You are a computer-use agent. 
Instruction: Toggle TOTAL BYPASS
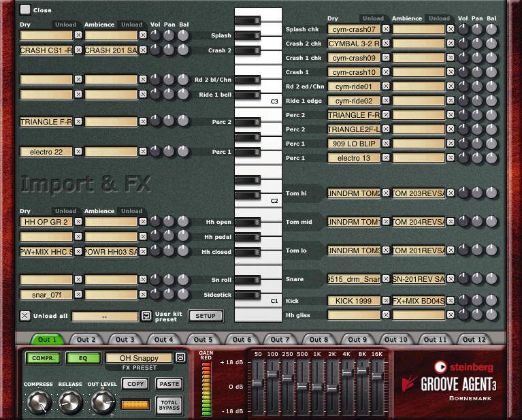pos(169,405)
